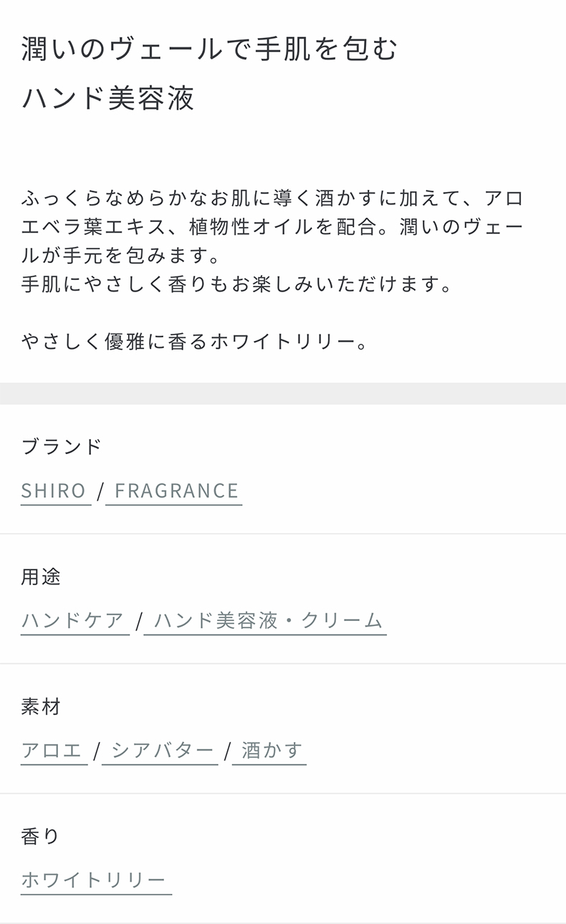The width and height of the screenshot is (566, 924).
Task: Open the SHIRO brand link
Action: pyautogui.click(x=54, y=491)
